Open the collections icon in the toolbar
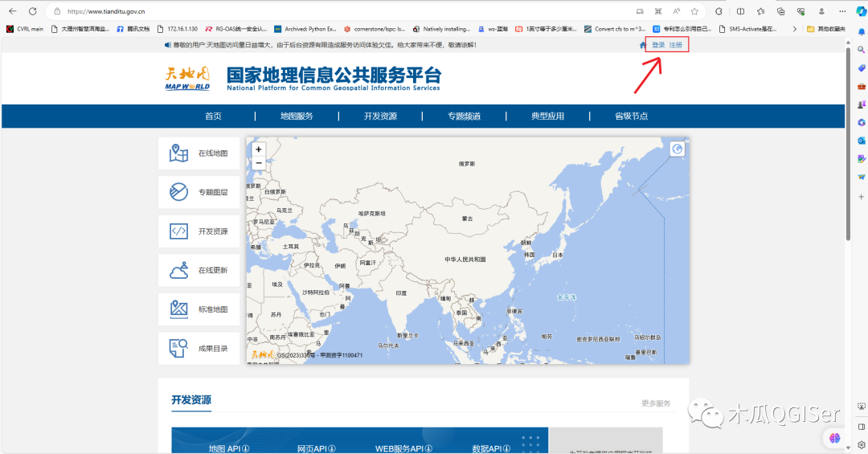The height and width of the screenshot is (454, 868). pyautogui.click(x=780, y=11)
